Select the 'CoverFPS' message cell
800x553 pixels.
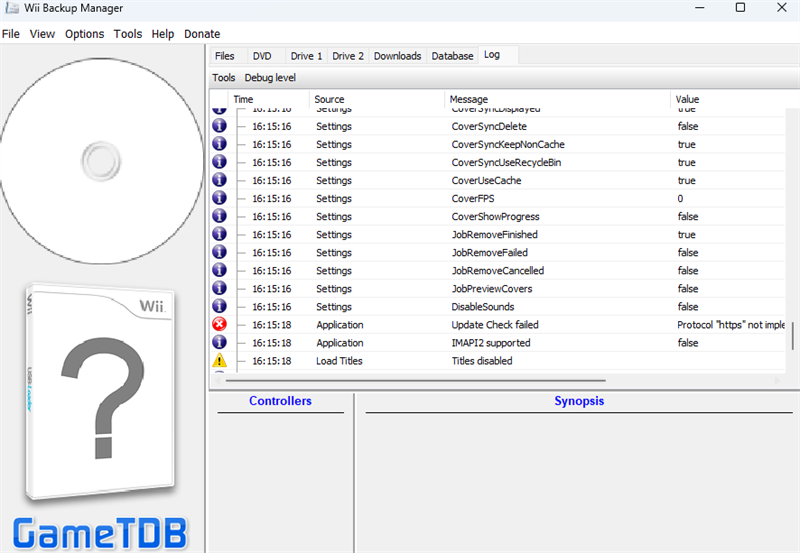[x=473, y=198]
